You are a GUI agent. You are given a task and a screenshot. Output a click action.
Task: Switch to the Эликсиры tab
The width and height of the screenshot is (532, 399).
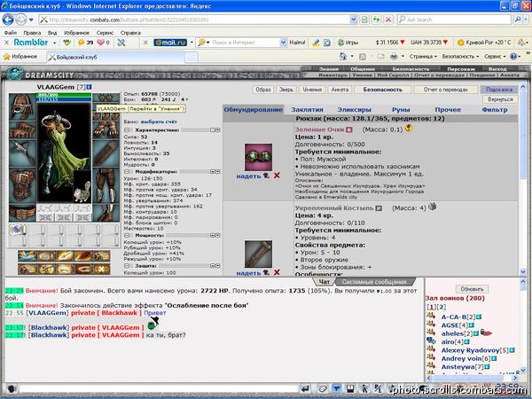[x=354, y=110]
